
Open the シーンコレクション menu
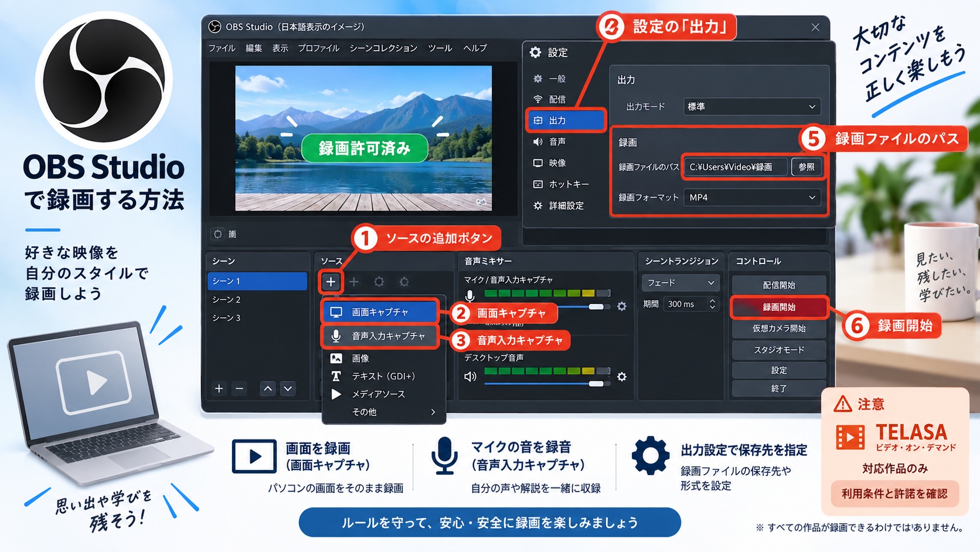click(x=383, y=48)
